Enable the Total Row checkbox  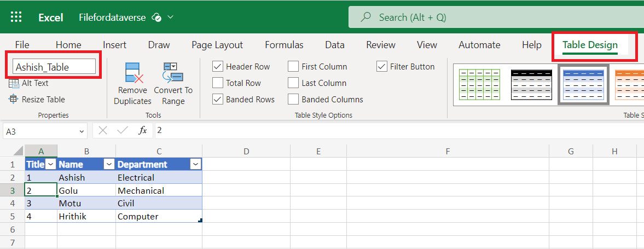click(x=217, y=83)
